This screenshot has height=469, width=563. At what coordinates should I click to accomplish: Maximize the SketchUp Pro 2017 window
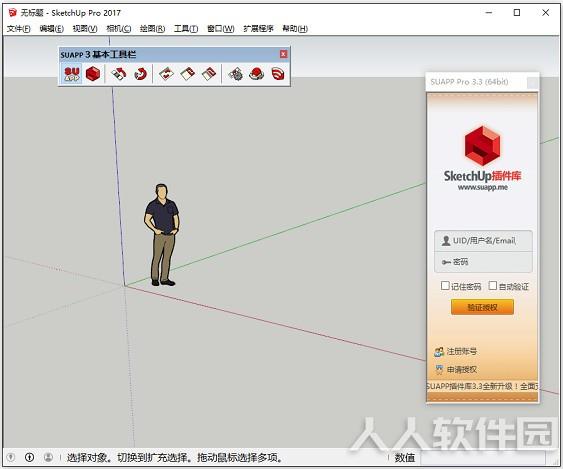[517, 13]
